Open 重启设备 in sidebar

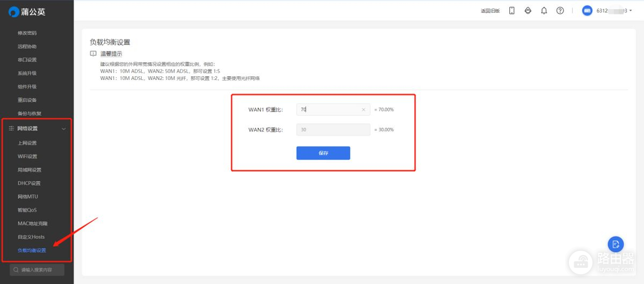click(x=27, y=100)
